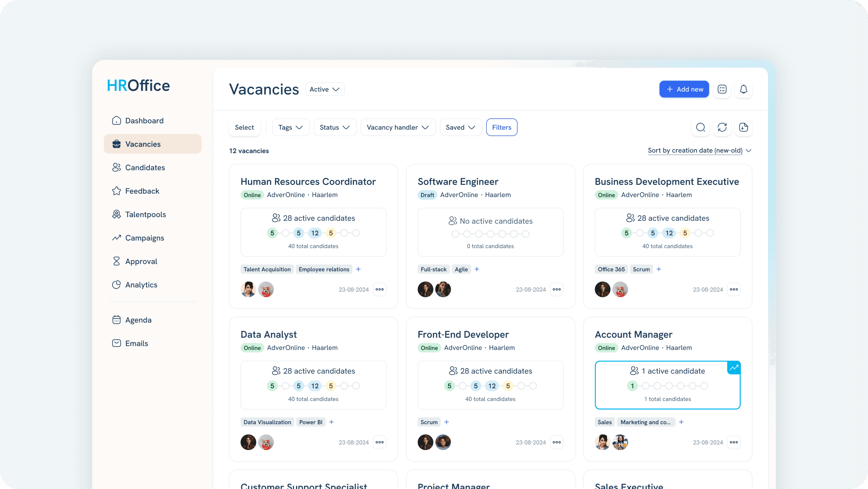Go to Candidates in sidebar
Screen dimensions: 868x489
(x=145, y=168)
